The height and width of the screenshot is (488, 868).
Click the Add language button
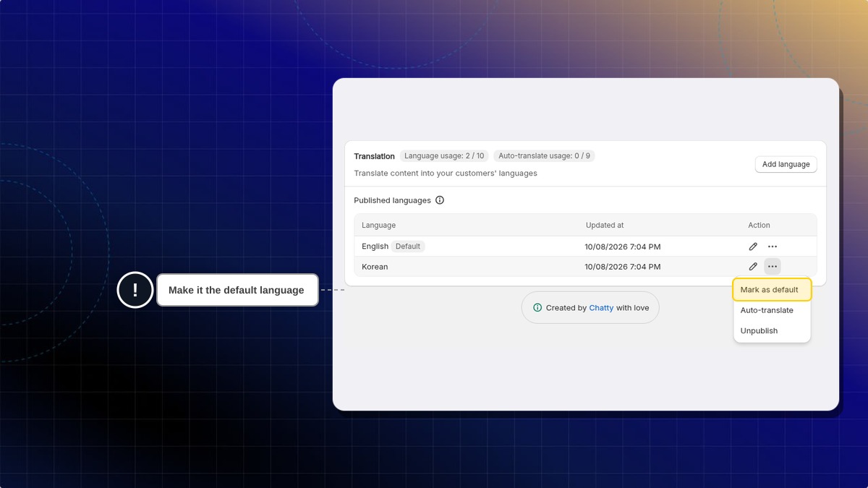[786, 164]
